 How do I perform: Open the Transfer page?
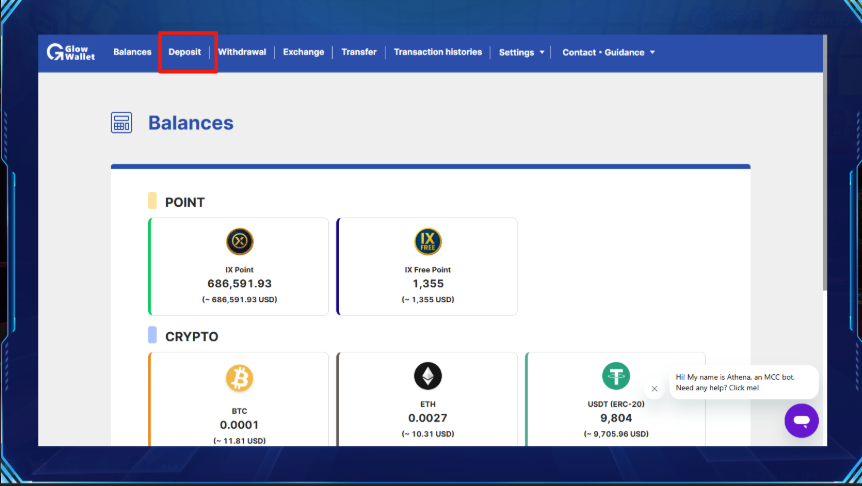(x=359, y=52)
